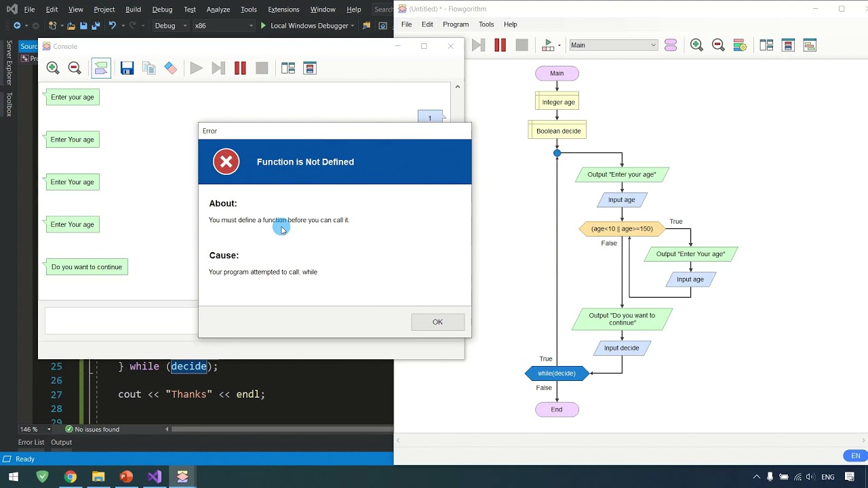Open the Flowgorithm Edit menu
Screen dimensions: 868x488
click(427, 24)
